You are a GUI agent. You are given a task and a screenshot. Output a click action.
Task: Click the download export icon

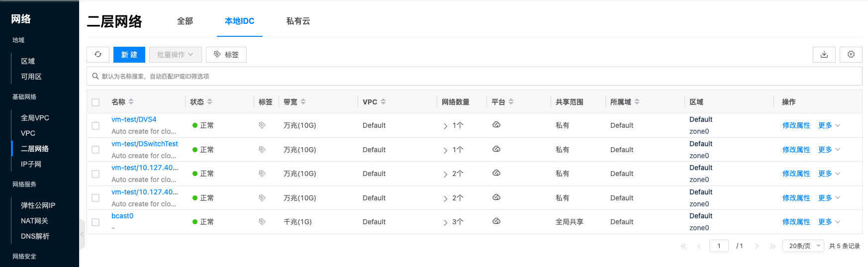(824, 55)
